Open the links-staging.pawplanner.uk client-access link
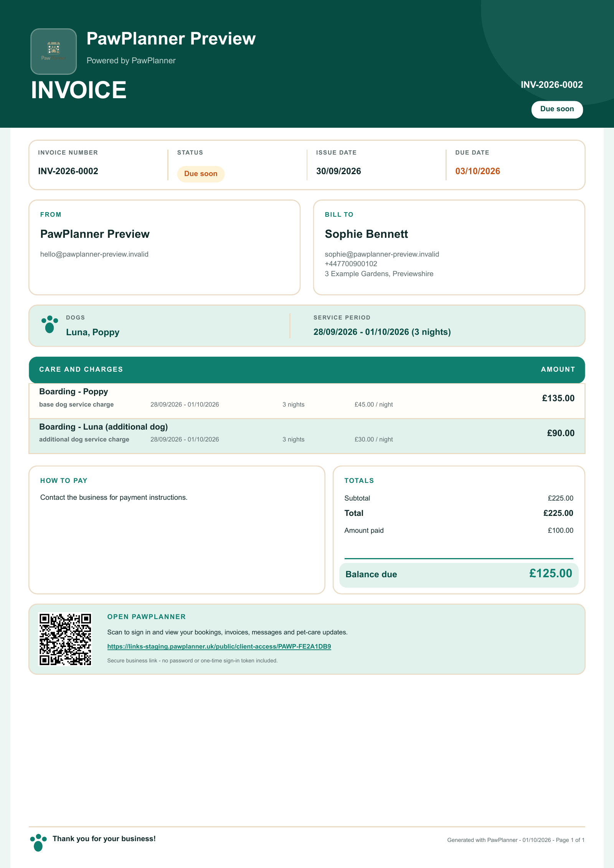 pos(219,646)
